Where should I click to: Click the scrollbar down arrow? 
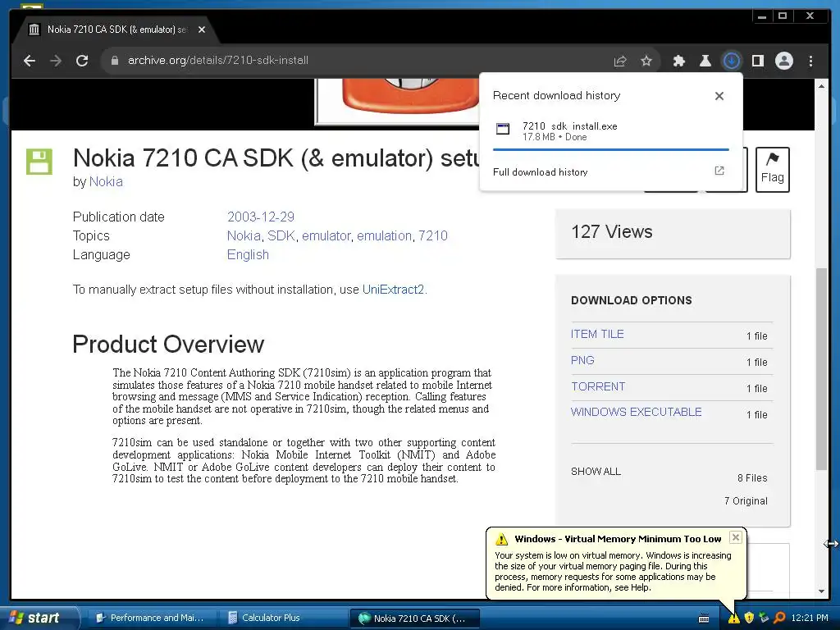[821, 591]
